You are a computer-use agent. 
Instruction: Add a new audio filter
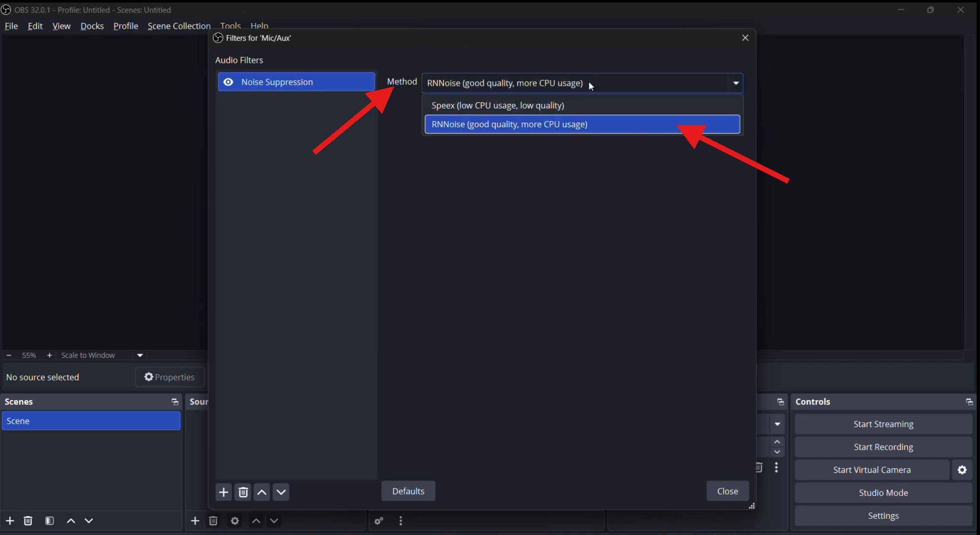223,492
